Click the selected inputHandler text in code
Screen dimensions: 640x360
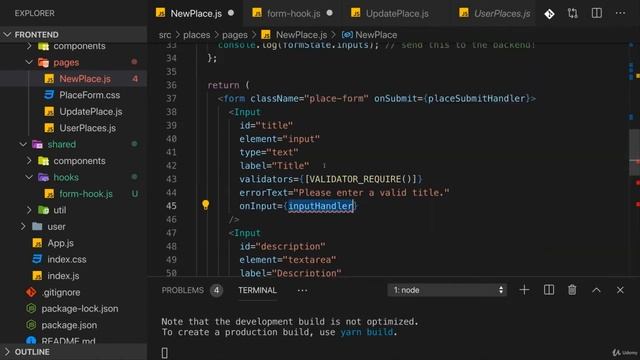point(320,206)
